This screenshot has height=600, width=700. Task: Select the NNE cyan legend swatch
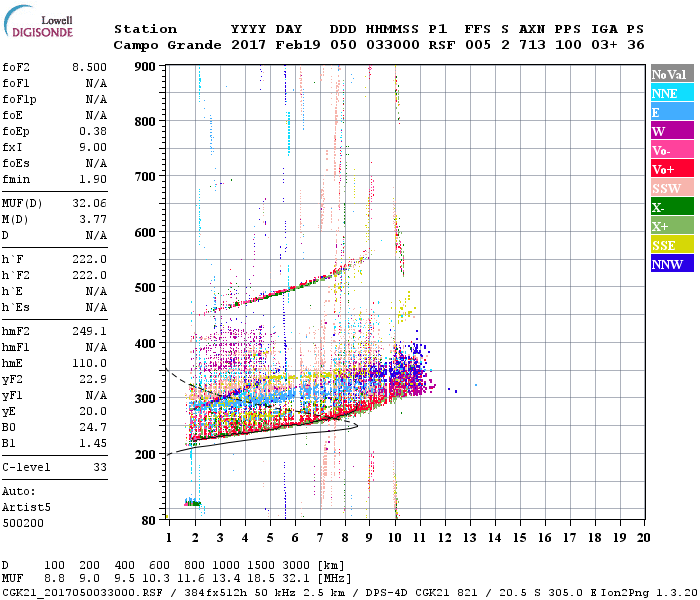(672, 93)
